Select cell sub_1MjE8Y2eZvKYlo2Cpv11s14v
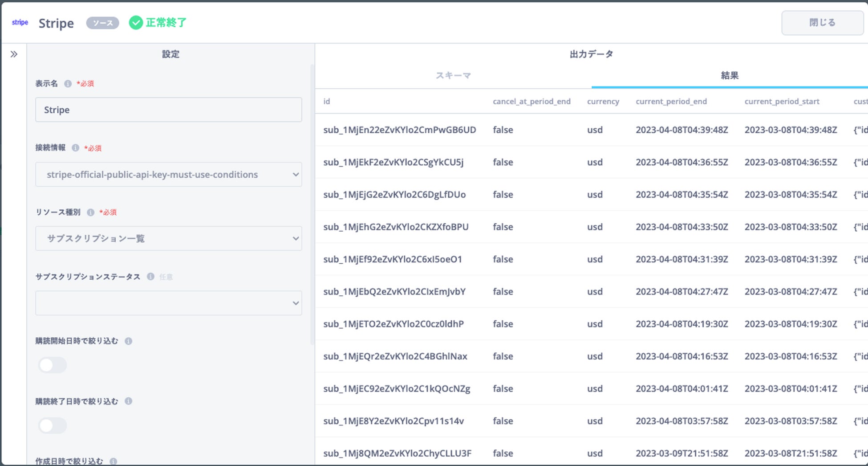The height and width of the screenshot is (466, 868). coord(393,421)
